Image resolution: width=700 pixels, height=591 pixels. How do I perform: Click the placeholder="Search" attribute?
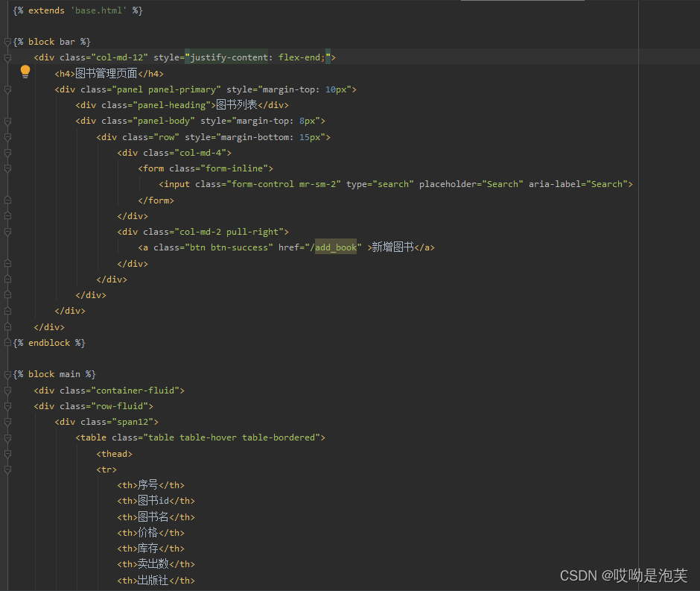click(471, 184)
